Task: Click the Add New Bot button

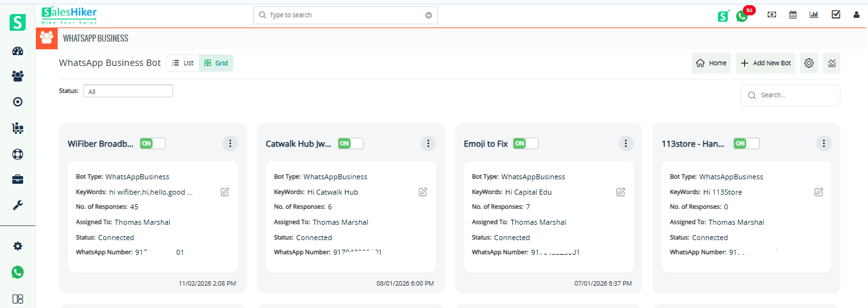Action: pos(765,63)
